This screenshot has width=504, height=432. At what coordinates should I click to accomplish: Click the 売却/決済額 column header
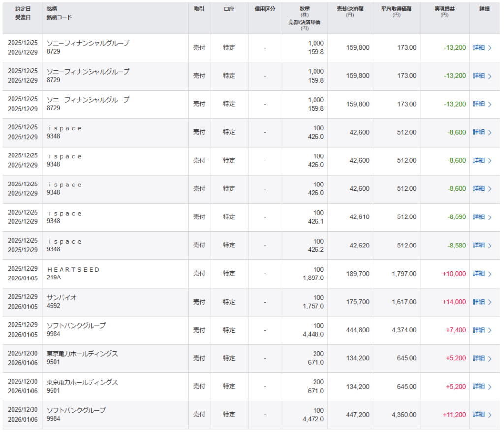tap(348, 9)
